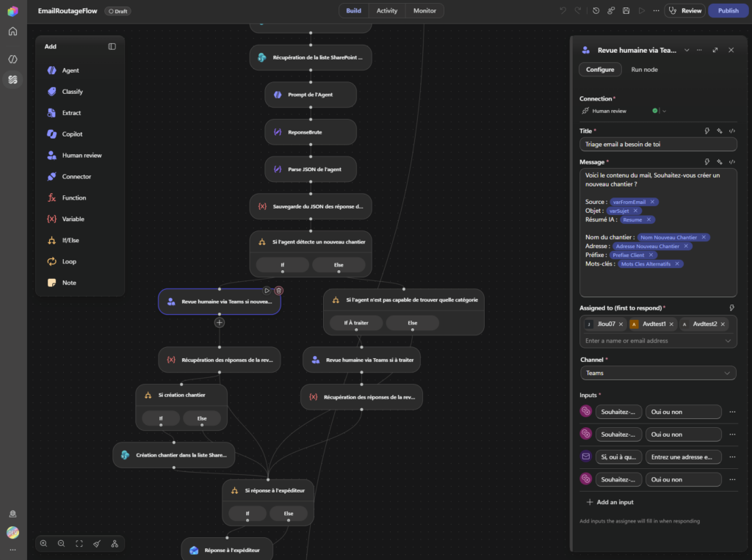This screenshot has width=752, height=560.
Task: Close the Revue humaine configuration panel
Action: pos(731,50)
